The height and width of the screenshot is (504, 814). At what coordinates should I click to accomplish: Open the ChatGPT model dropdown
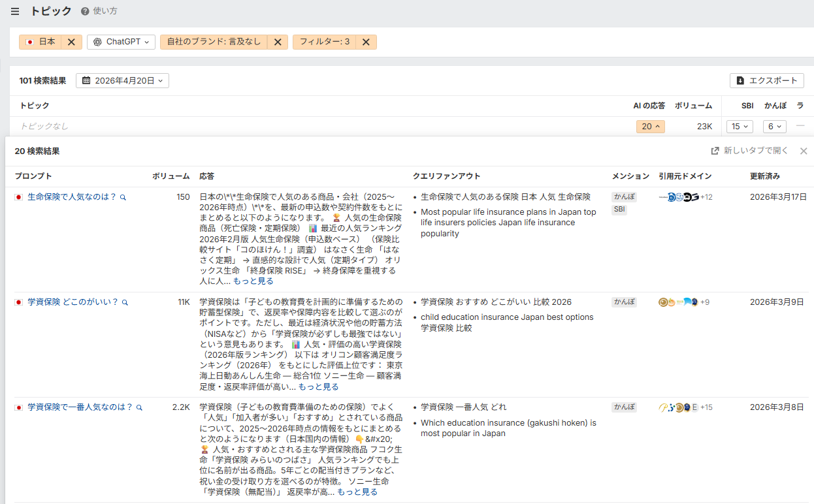tap(121, 42)
